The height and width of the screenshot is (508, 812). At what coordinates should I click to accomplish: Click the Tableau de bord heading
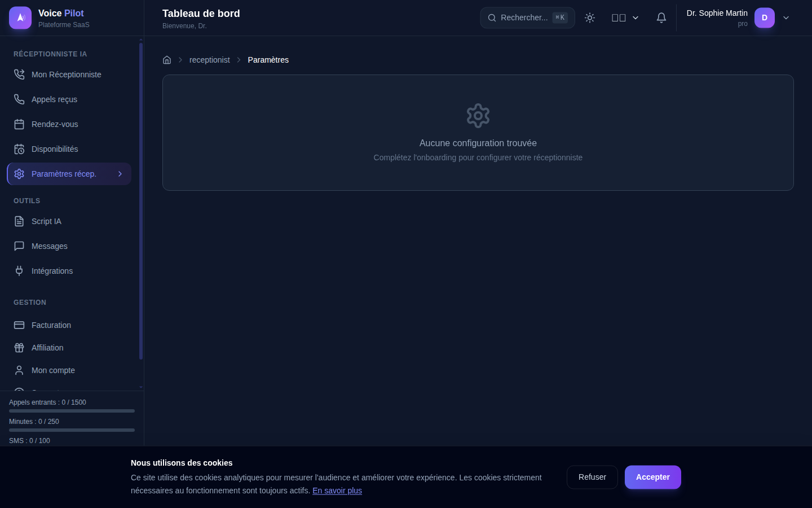click(201, 14)
